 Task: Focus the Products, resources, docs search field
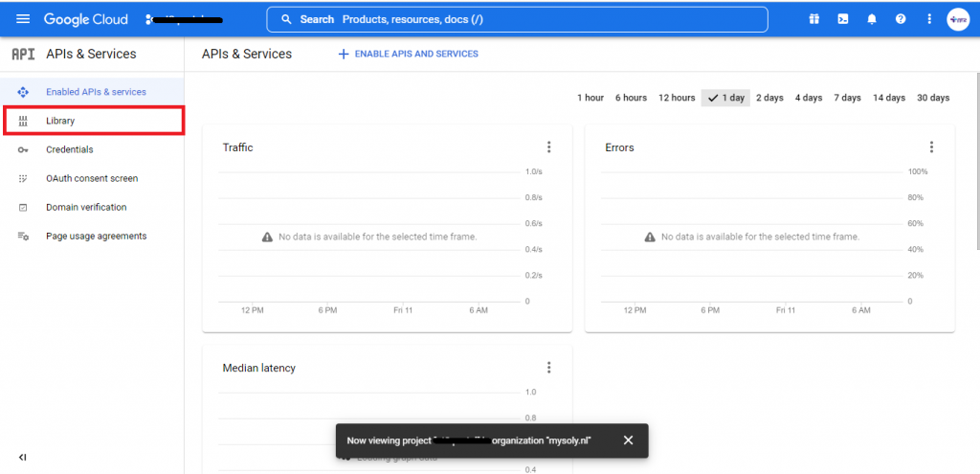tap(517, 19)
